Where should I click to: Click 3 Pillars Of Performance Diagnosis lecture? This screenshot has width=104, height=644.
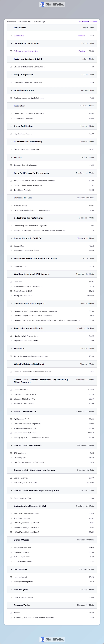(28, 186)
